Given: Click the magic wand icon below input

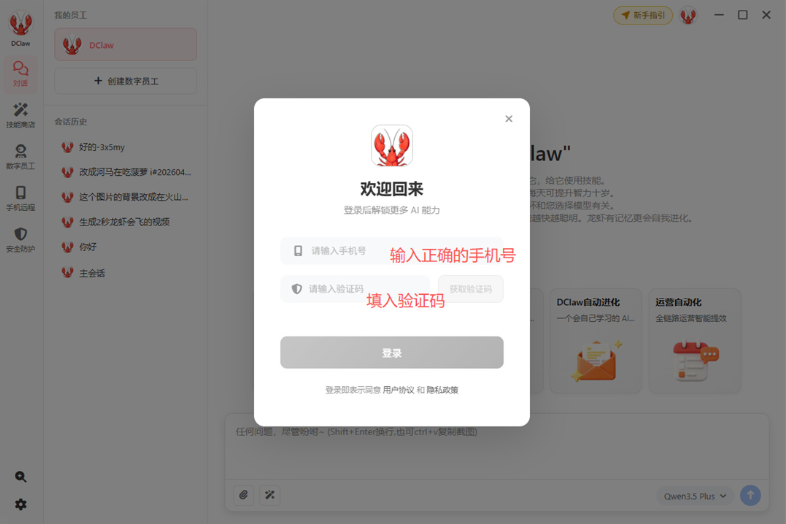Looking at the screenshot, I should [270, 495].
